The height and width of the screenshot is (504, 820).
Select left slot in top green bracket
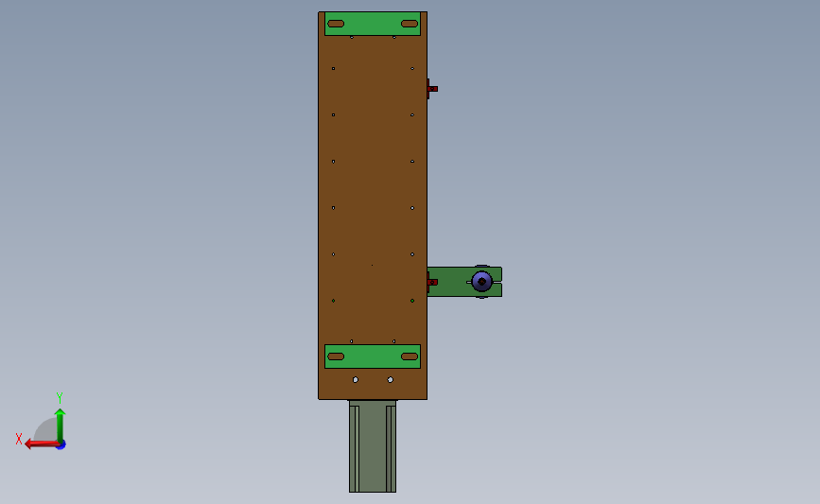tap(336, 24)
